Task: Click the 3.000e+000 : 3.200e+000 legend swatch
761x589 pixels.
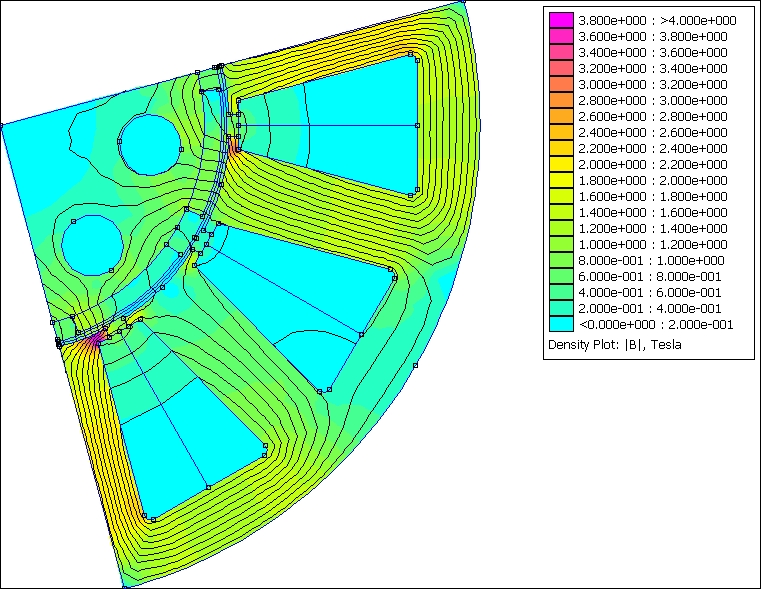Action: tap(562, 85)
